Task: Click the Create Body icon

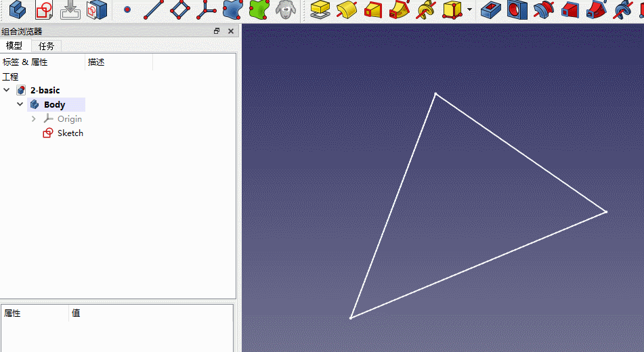Action: [18, 9]
